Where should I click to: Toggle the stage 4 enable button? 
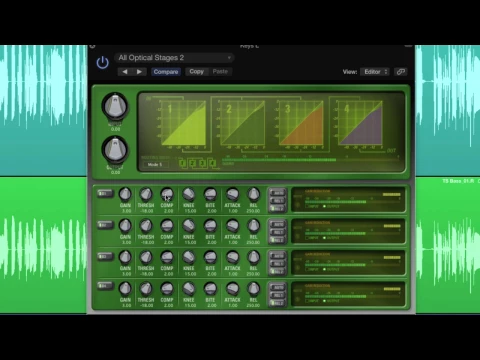(105, 286)
